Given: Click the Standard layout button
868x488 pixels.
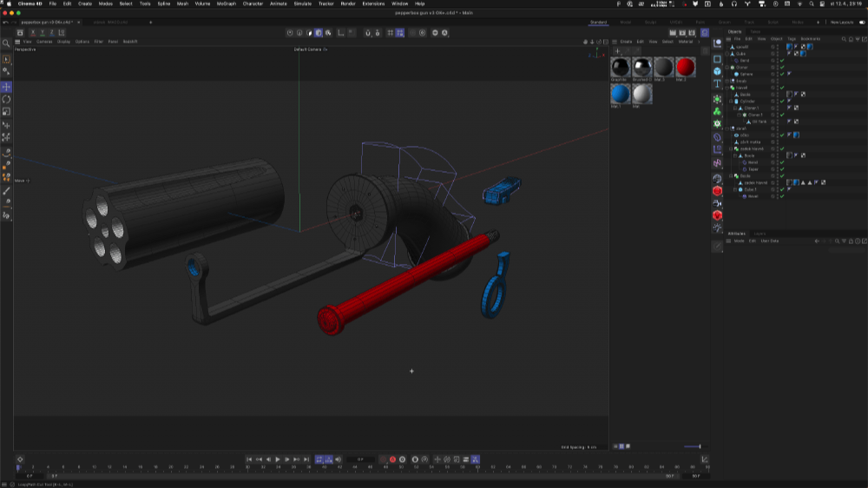Looking at the screenshot, I should point(598,22).
